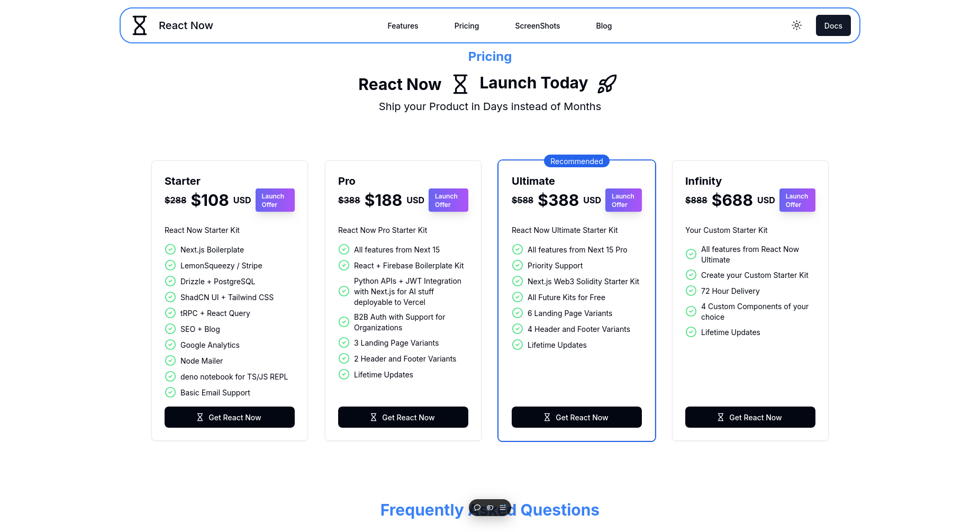This screenshot has width=980, height=532.
Task: Click the check icon beside Next.js Web3 Solidity Starter Kit
Action: coord(518,281)
